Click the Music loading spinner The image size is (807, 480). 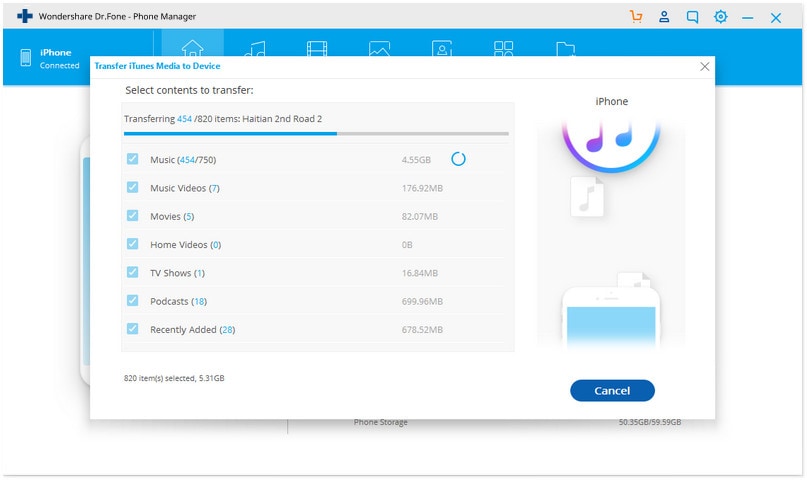click(x=458, y=159)
